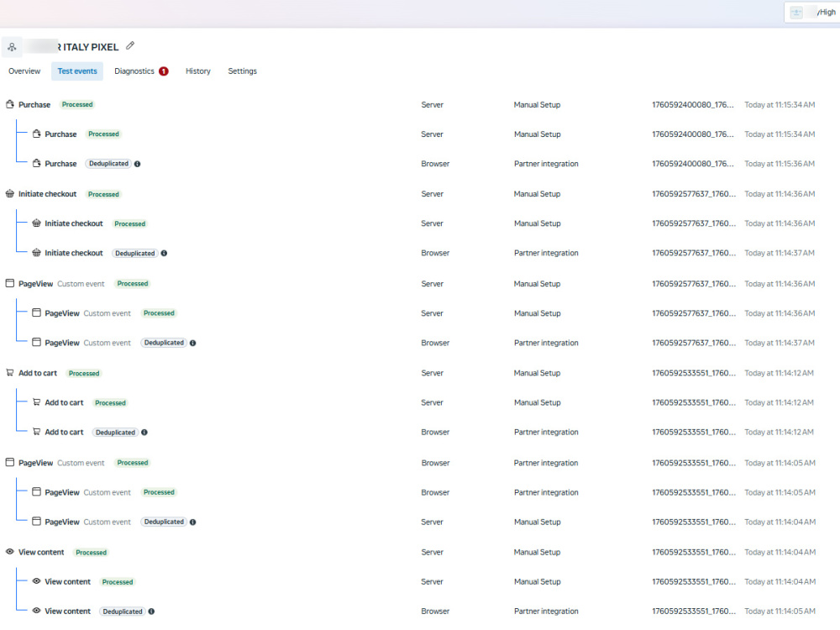Image resolution: width=840 pixels, height=630 pixels.
Task: Click 'Partner integration' on Purchase Browser row
Action: coord(546,164)
